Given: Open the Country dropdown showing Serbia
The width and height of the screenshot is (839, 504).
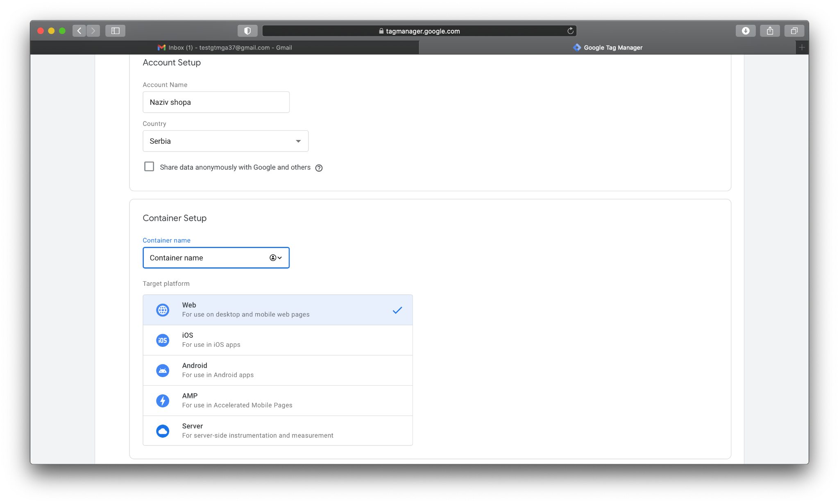Looking at the screenshot, I should tap(225, 141).
